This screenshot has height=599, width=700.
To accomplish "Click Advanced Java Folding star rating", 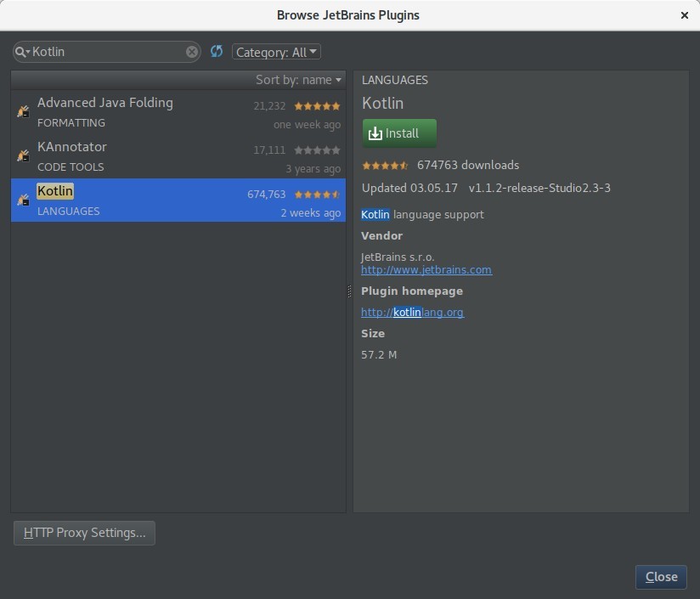I will (x=317, y=106).
